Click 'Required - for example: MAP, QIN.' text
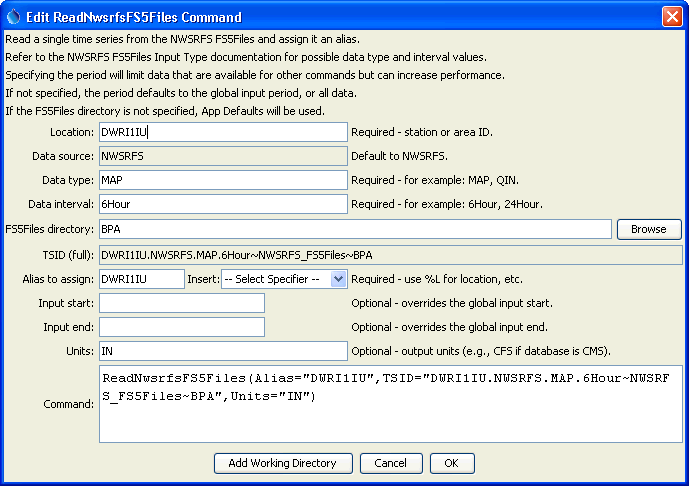This screenshot has height=486, width=689. 435,180
